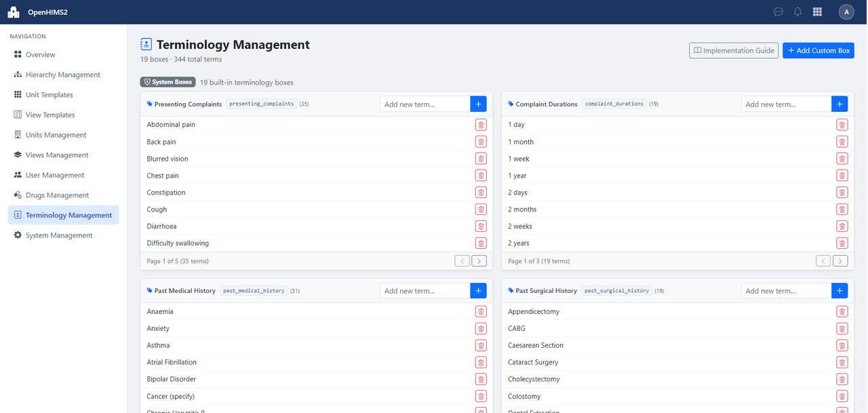
Task: Open the notifications bell icon
Action: 797,12
